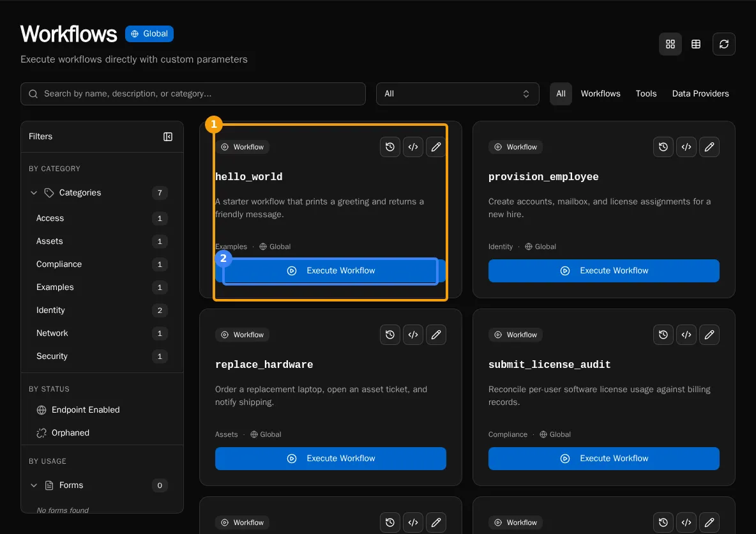Toggle the Orphaned status filter
This screenshot has width=756, height=534.
[102, 433]
